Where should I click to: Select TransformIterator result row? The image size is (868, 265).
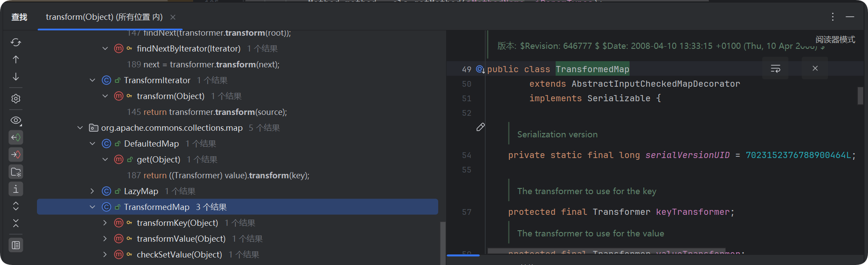pos(238,80)
